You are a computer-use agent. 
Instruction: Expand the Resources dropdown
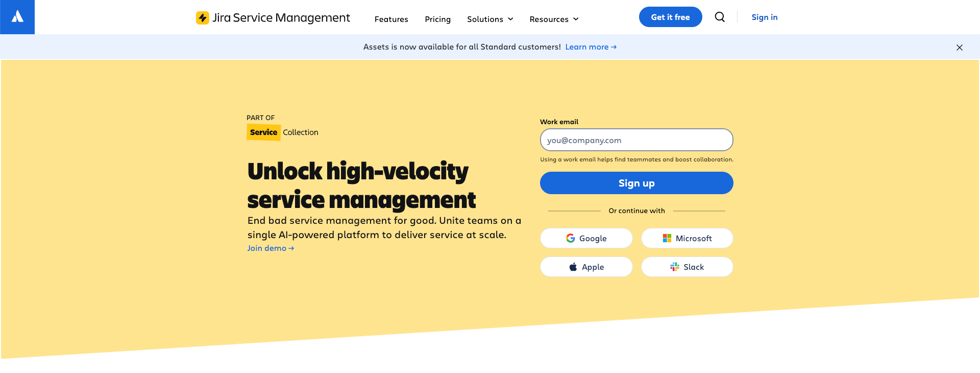pyautogui.click(x=554, y=19)
